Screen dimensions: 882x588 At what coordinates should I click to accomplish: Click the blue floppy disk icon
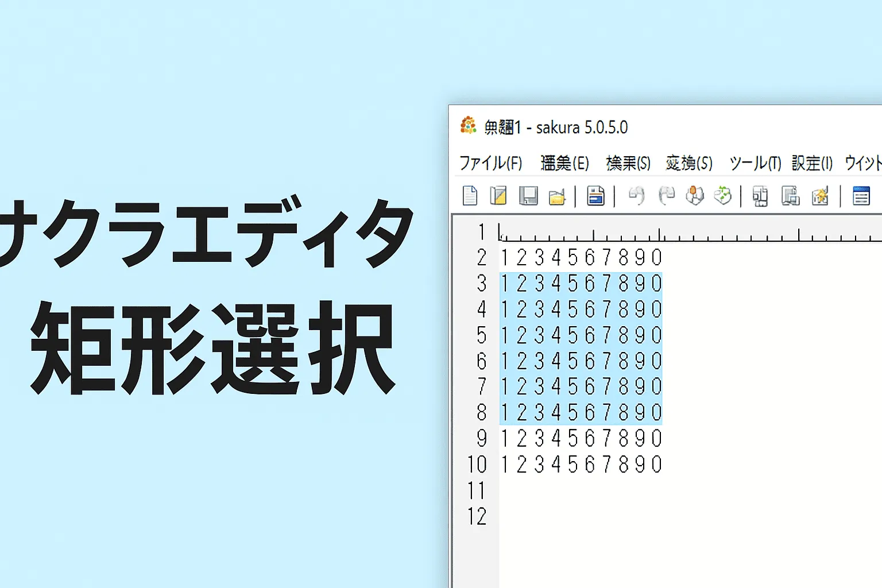click(x=595, y=196)
